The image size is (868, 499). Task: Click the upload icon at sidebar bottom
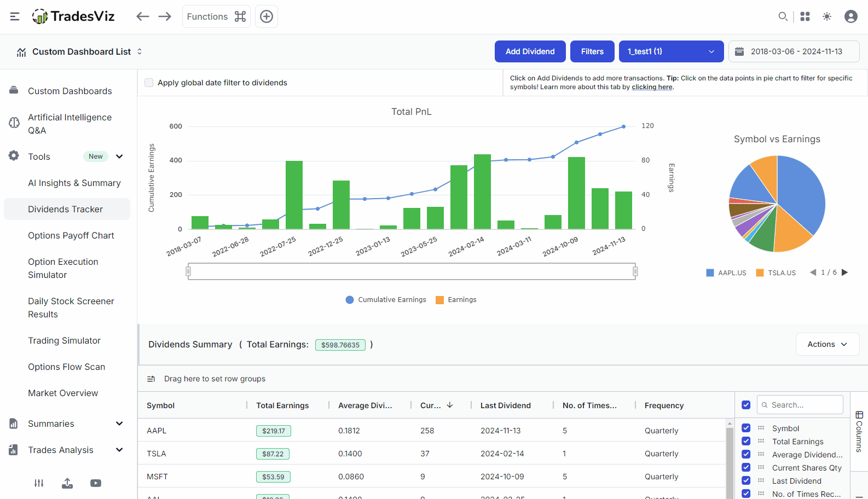coord(67,483)
